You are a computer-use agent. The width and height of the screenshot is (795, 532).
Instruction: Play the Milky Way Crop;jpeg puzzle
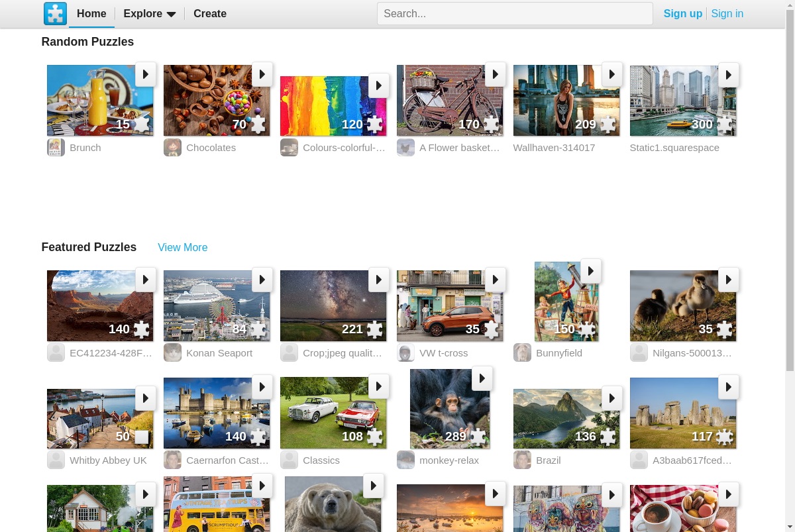pyautogui.click(x=379, y=280)
